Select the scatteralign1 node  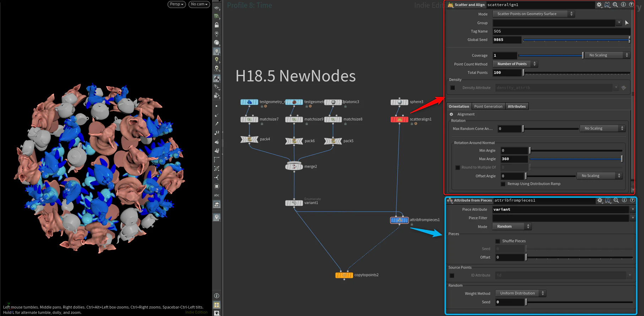point(400,119)
